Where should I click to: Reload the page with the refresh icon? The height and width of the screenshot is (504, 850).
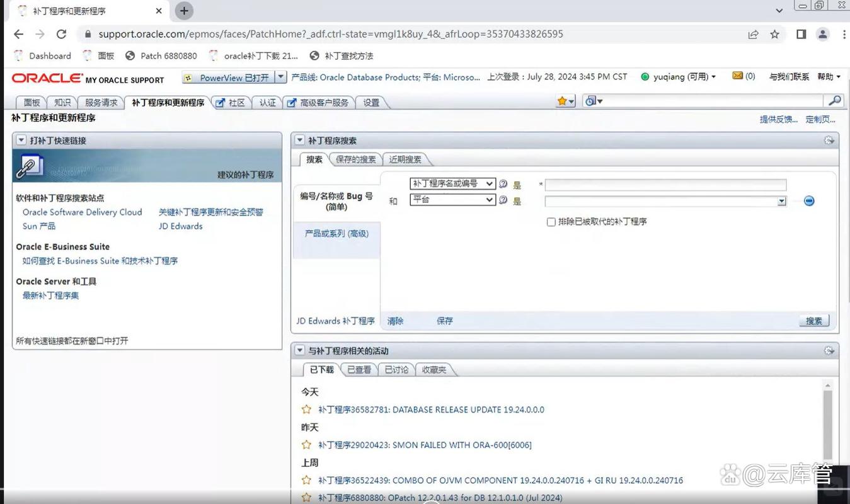pyautogui.click(x=61, y=34)
